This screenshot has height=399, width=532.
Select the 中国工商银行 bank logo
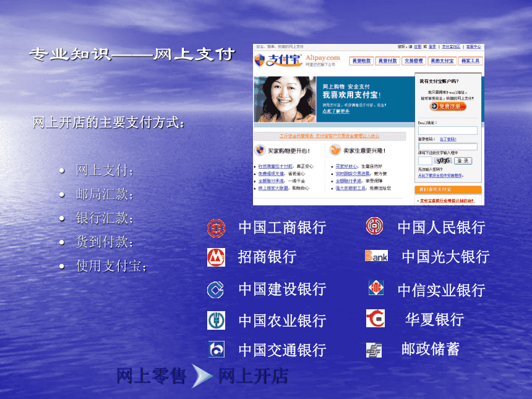[217, 227]
